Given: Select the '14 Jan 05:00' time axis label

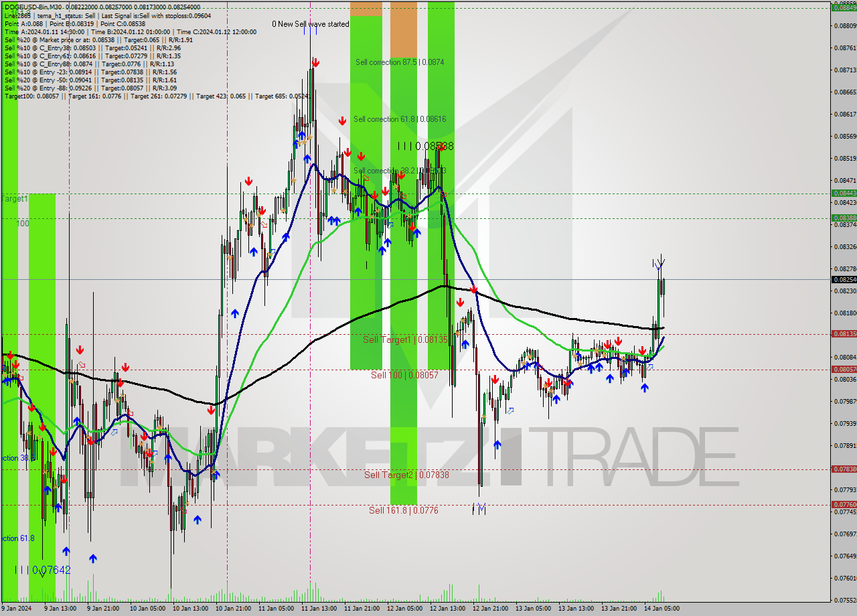Looking at the screenshot, I should point(662,609).
